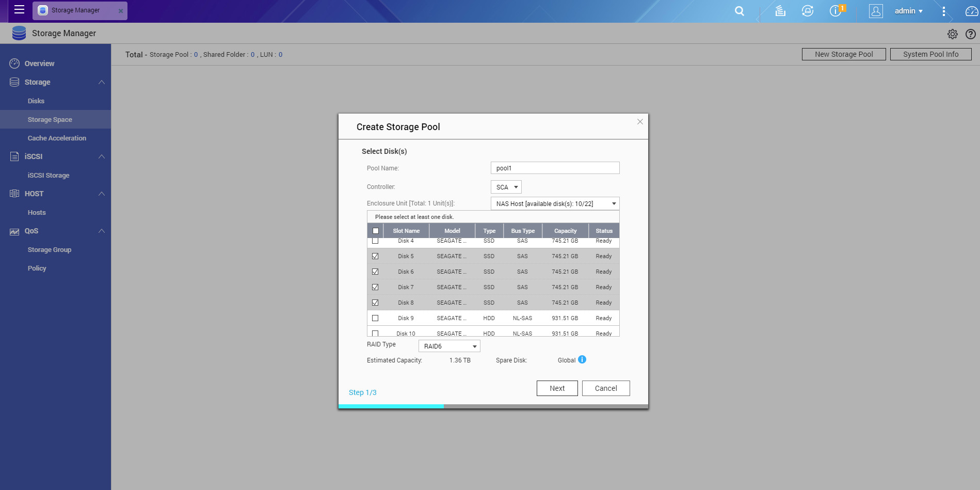
Task: Click the Pool Name input field
Action: point(555,168)
